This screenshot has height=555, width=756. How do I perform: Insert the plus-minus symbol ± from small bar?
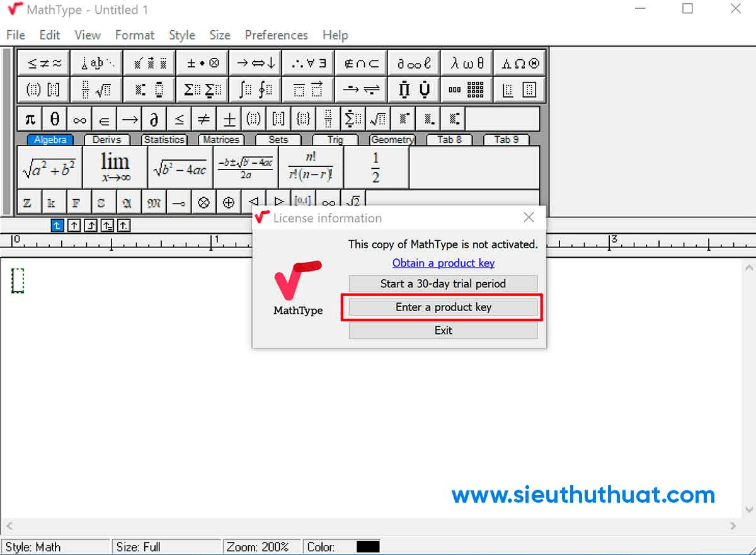[229, 119]
